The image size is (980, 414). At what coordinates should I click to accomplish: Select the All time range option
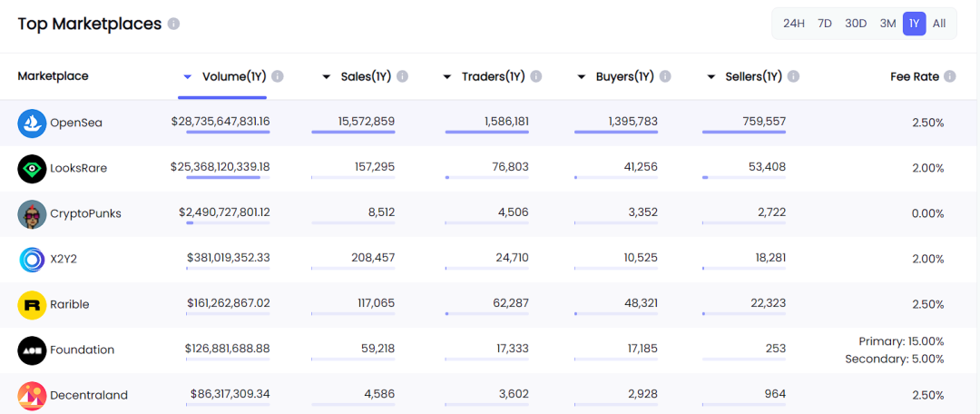(939, 24)
